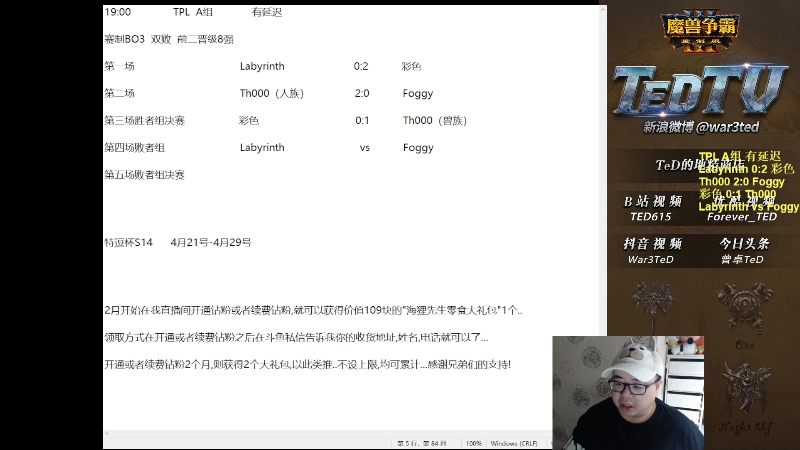Click 'Th000（人族）' text
The height and width of the screenshot is (450, 800).
tap(272, 93)
